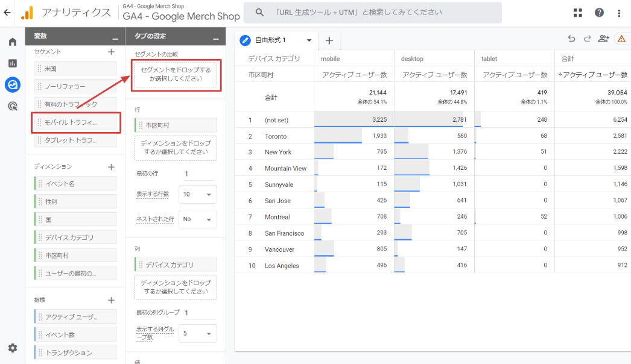The height and width of the screenshot is (364, 631).
Task: Click the search input field
Action: [373, 13]
